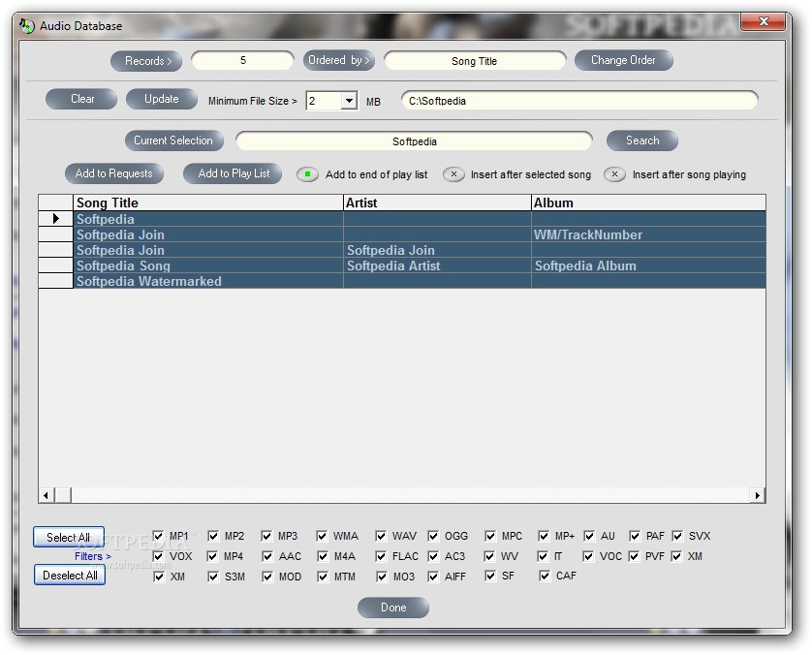Screen dimensions: 812x655
Task: Click the records count field showing 5
Action: pos(243,61)
